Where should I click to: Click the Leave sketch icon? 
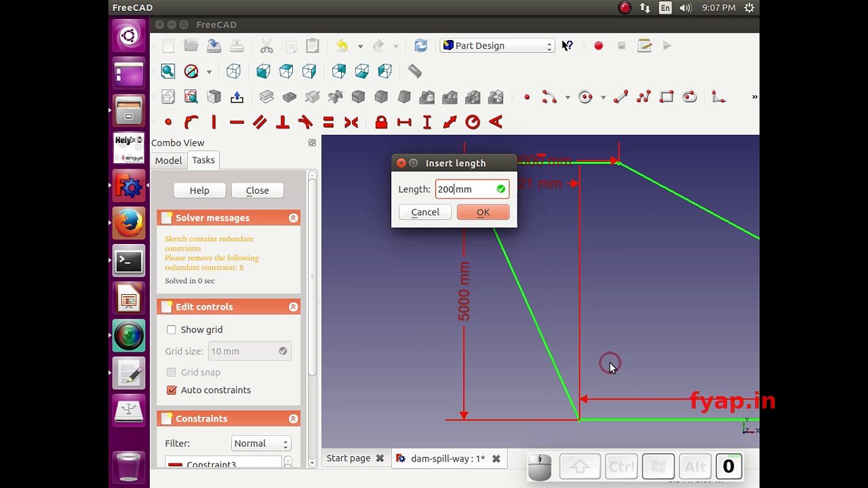[237, 97]
